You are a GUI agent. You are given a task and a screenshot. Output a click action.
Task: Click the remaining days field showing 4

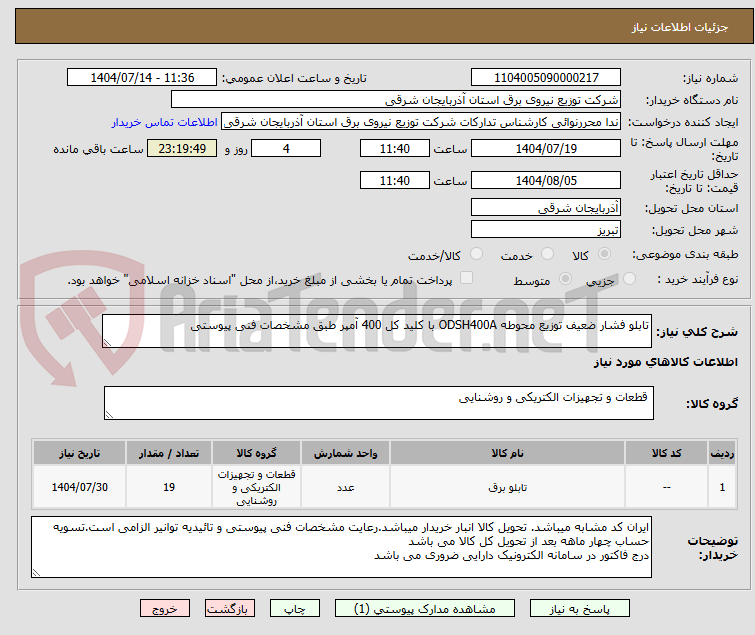[286, 148]
